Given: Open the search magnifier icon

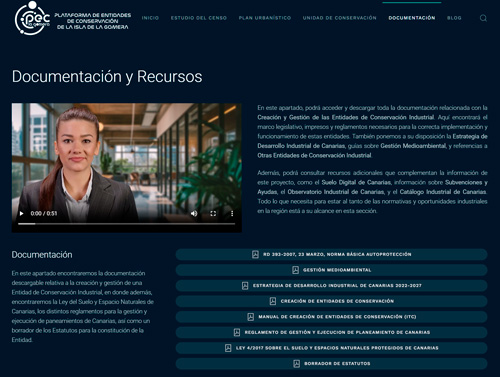Looking at the screenshot, I should click(x=483, y=18).
